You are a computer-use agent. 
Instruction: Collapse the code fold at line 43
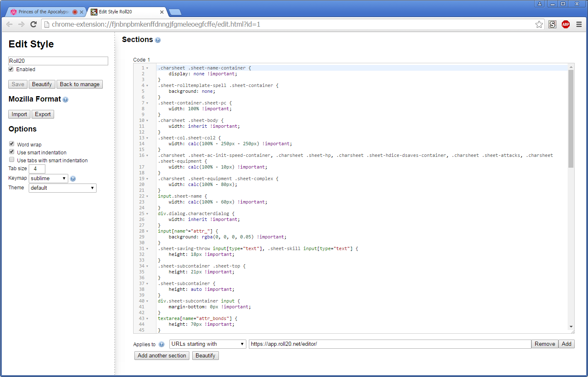click(x=147, y=318)
